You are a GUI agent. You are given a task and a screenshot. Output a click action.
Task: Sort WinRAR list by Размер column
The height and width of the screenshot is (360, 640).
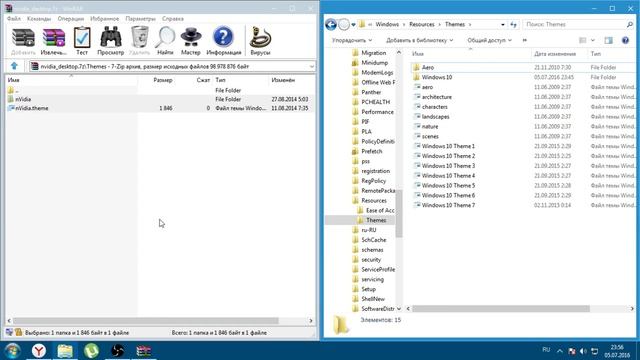click(163, 80)
